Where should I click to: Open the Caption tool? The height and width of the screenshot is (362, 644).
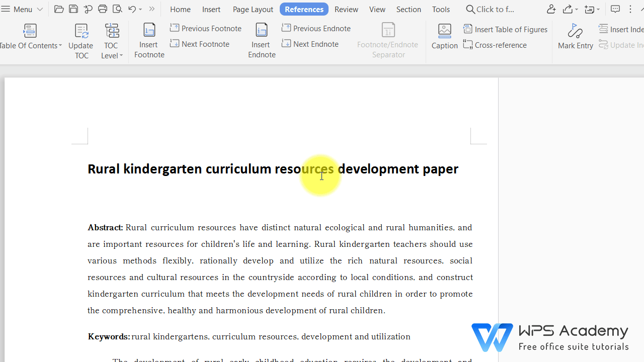point(444,36)
